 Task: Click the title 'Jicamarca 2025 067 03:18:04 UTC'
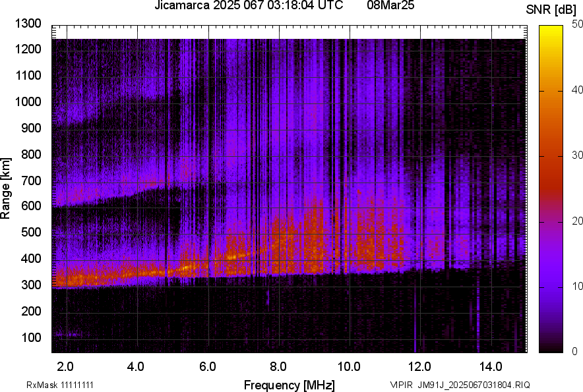click(249, 5)
